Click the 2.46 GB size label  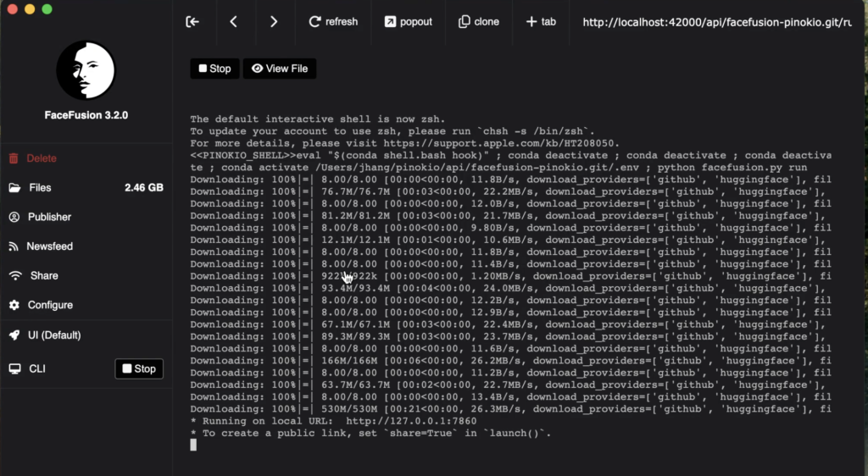144,187
